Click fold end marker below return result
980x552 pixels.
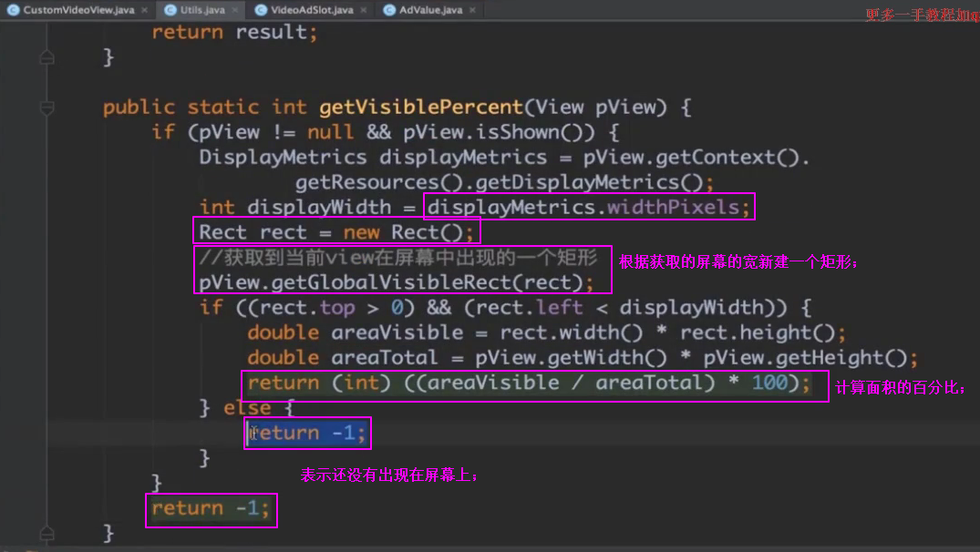pyautogui.click(x=46, y=57)
